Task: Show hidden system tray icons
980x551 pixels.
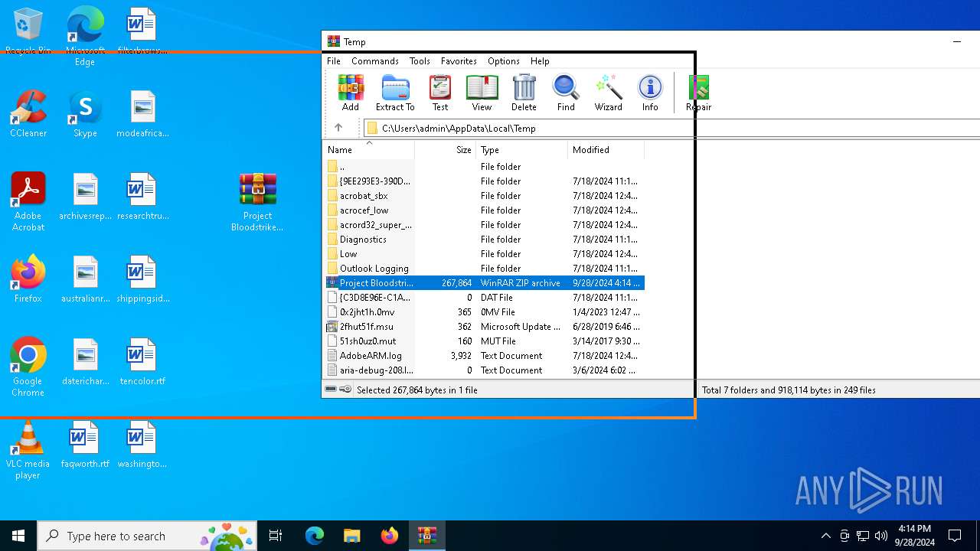Action: [x=825, y=536]
